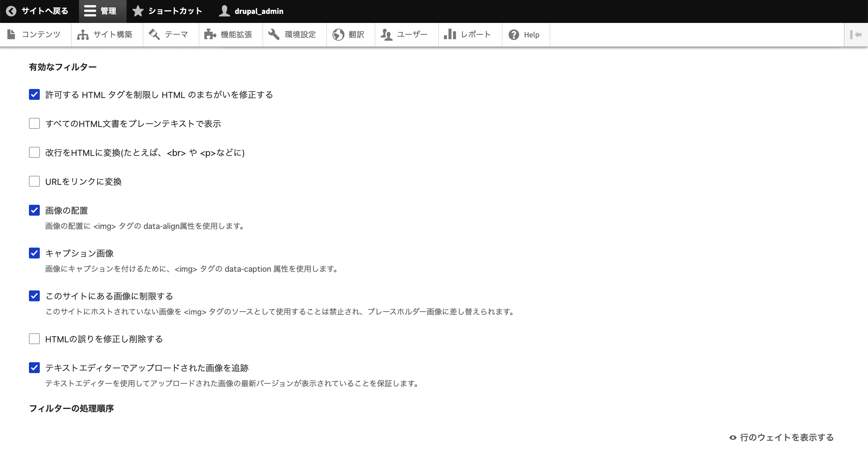Toggle the URLをリンクに変換 checkbox

(x=34, y=182)
